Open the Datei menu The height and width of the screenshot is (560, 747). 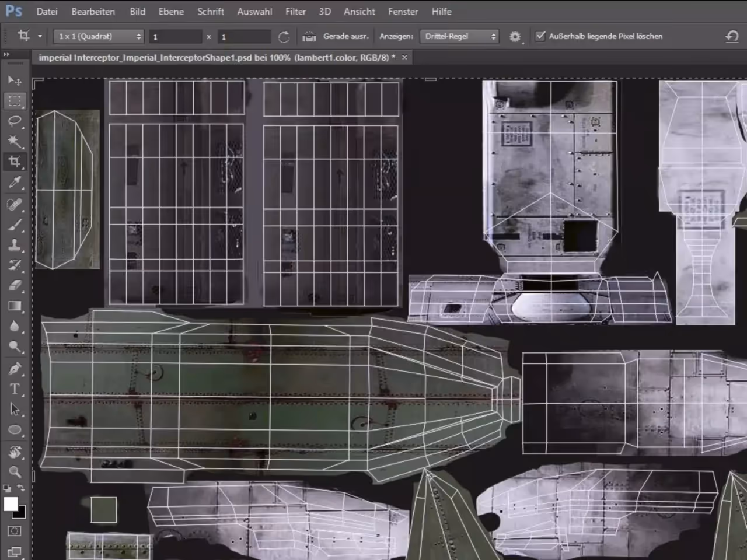pyautogui.click(x=47, y=12)
